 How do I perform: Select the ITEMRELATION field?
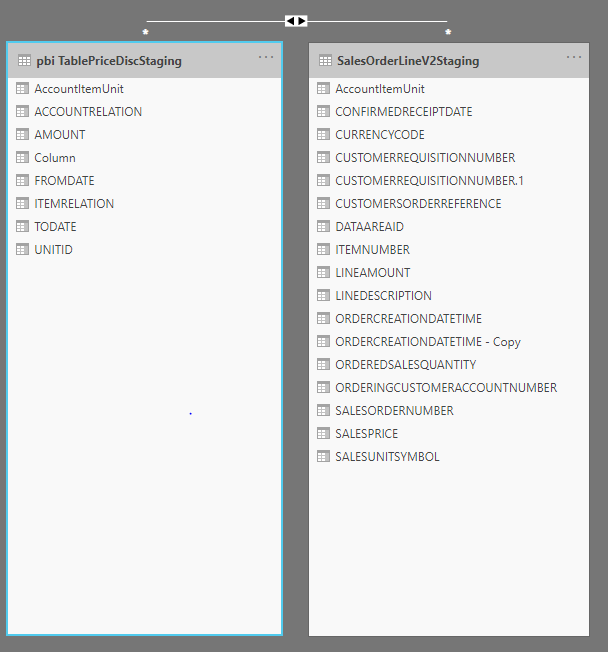pyautogui.click(x=74, y=204)
